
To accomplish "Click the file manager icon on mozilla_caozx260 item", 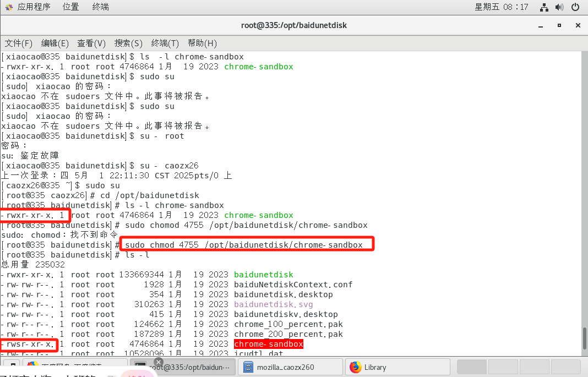I will click(x=248, y=367).
